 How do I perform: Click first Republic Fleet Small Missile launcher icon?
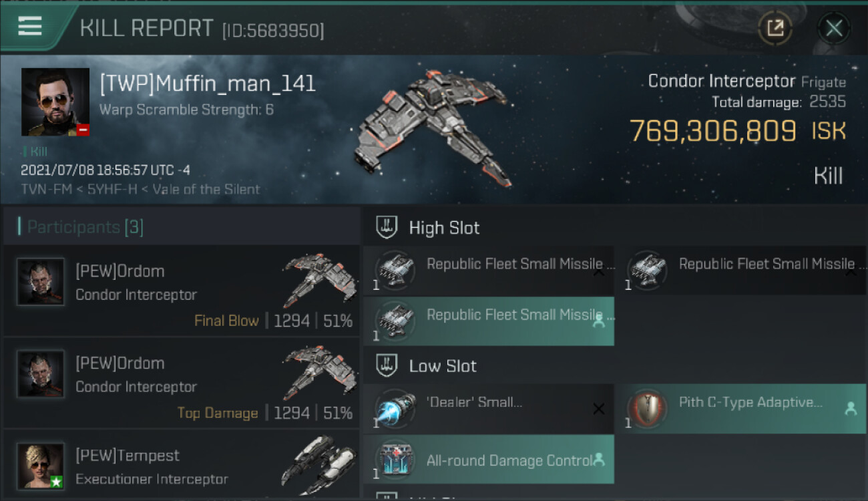pyautogui.click(x=395, y=271)
